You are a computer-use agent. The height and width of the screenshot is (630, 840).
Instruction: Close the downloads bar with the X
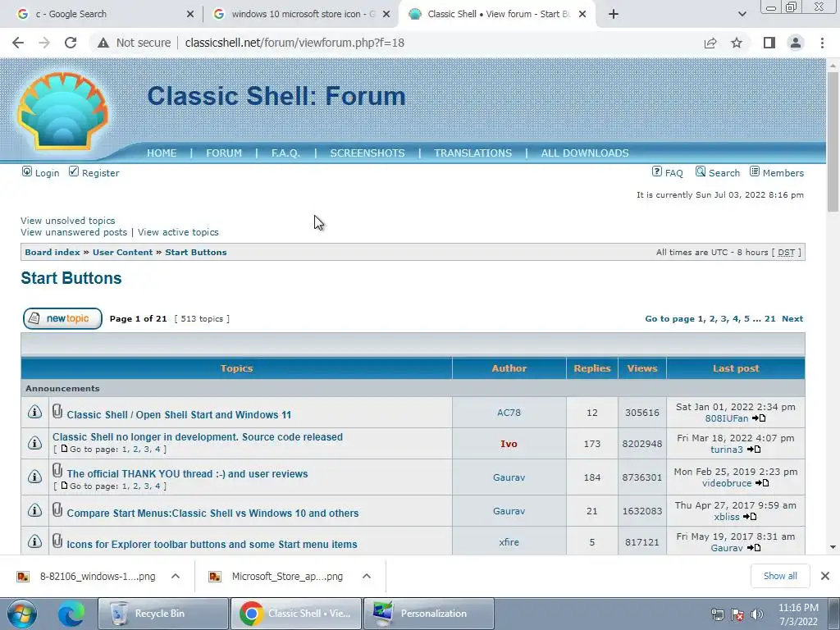pyautogui.click(x=825, y=576)
